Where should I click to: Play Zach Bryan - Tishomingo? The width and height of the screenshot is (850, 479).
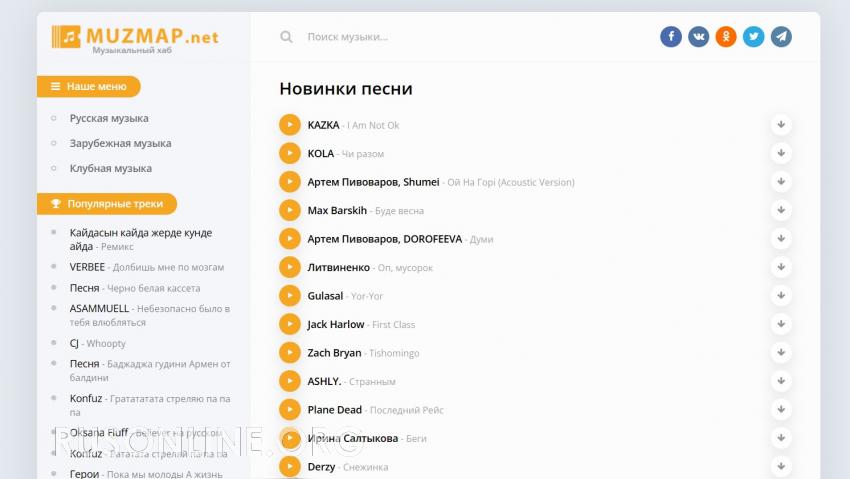[x=290, y=352]
